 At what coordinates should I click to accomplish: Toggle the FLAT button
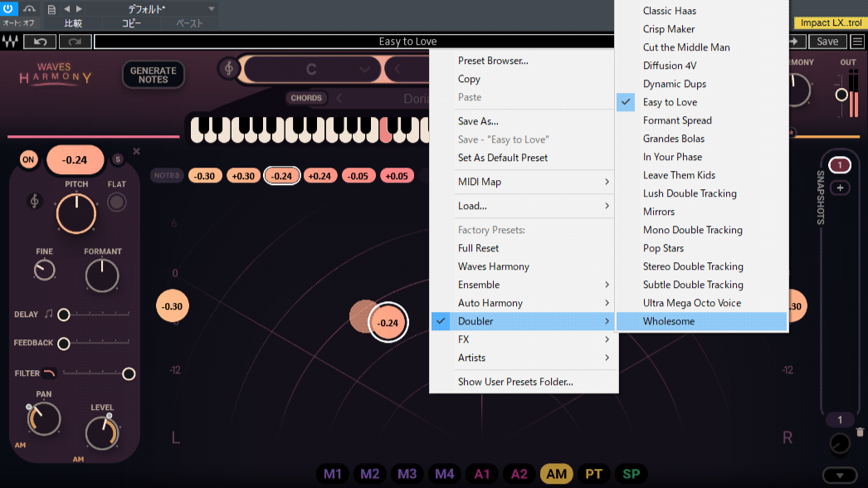(116, 203)
